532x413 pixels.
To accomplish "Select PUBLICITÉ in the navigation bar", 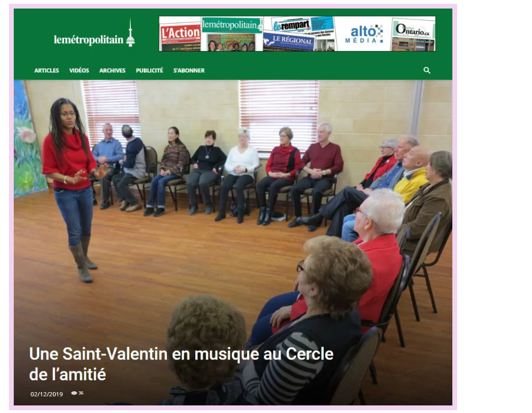I will (149, 71).
